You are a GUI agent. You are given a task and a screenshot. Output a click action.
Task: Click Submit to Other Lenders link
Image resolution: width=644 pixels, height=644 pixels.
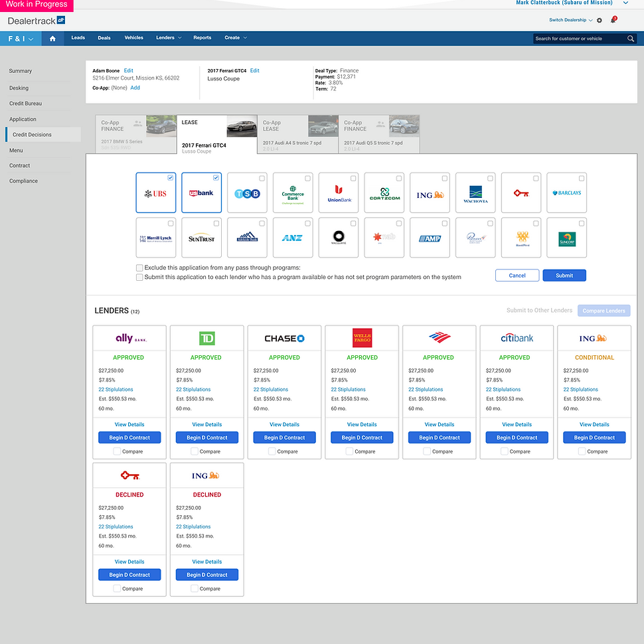[x=539, y=311]
